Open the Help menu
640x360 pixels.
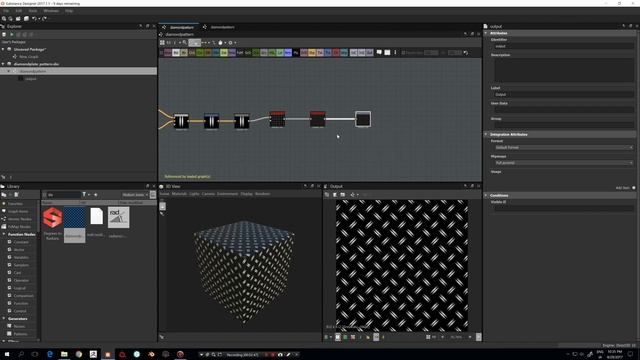click(69, 11)
